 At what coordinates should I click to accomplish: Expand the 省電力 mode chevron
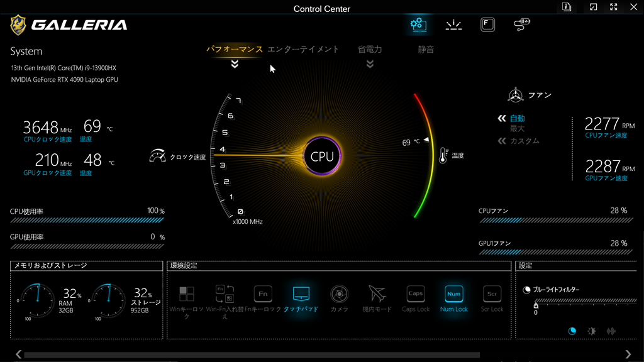tap(370, 64)
